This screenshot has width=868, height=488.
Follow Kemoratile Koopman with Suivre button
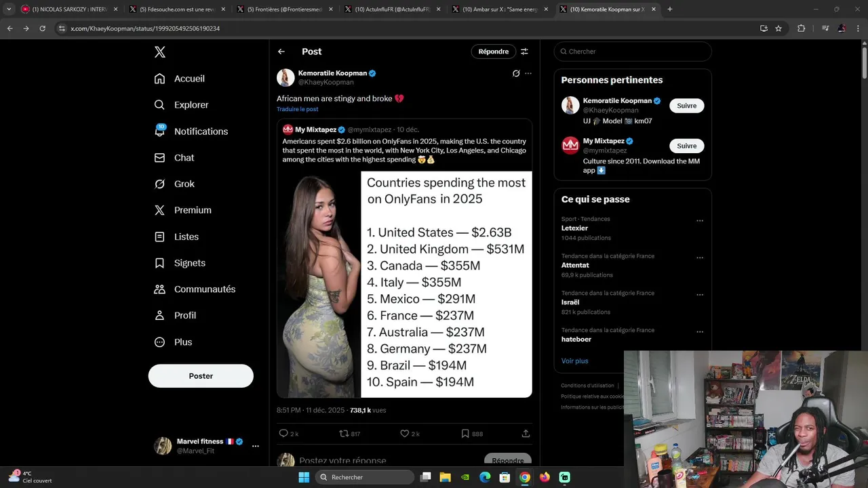tap(687, 106)
